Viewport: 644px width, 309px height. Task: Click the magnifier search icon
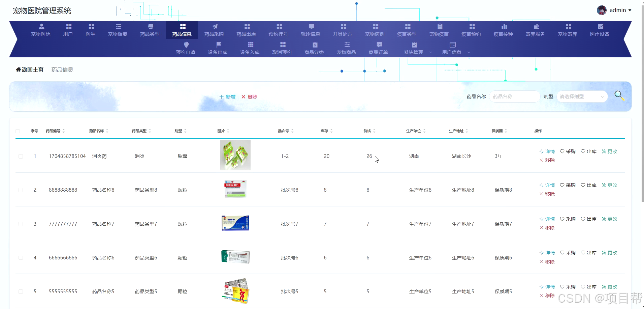[x=619, y=96]
